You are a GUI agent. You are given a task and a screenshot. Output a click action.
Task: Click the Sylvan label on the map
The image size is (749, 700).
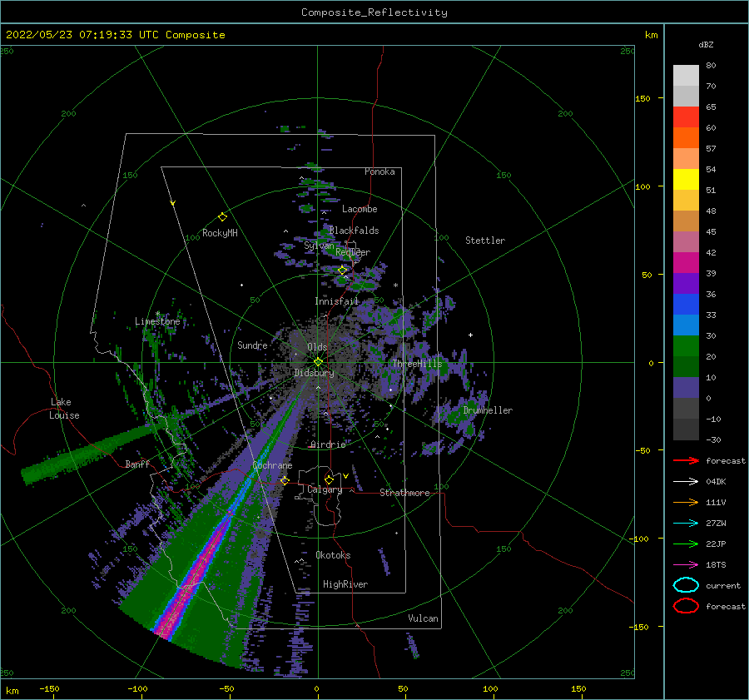(319, 246)
